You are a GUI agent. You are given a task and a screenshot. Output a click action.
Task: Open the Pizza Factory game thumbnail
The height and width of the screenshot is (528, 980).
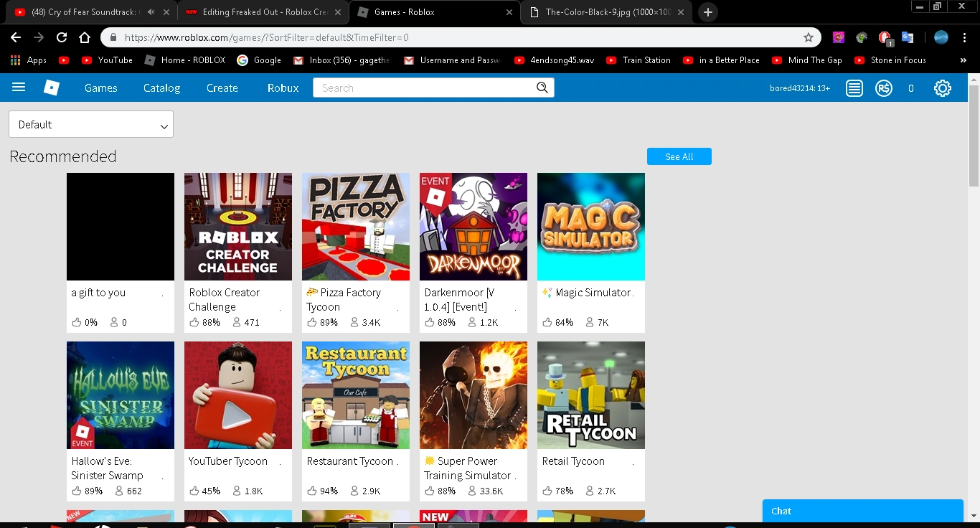point(356,227)
